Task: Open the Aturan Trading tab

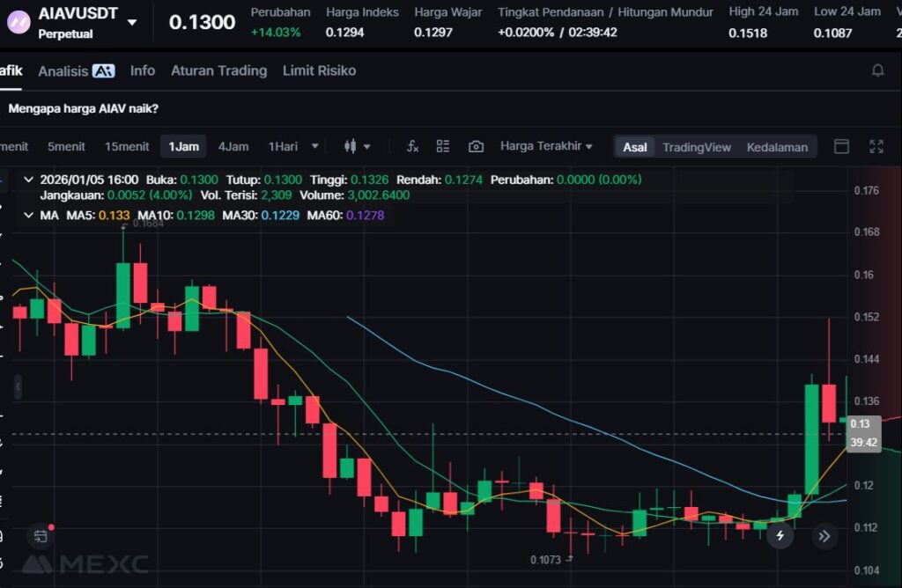Action: 218,70
